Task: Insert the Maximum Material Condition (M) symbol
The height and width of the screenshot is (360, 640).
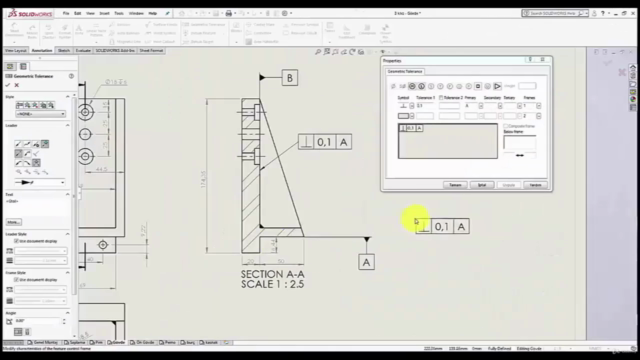Action: coord(412,86)
